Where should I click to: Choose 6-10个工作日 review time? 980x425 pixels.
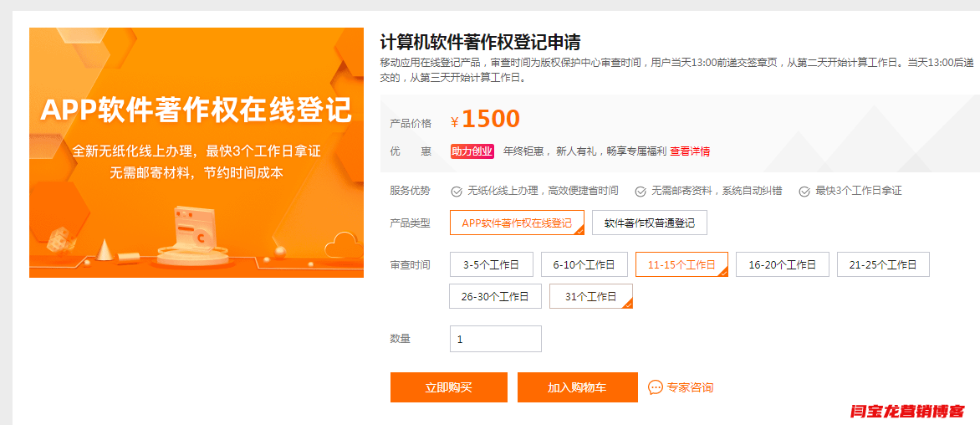coord(584,264)
